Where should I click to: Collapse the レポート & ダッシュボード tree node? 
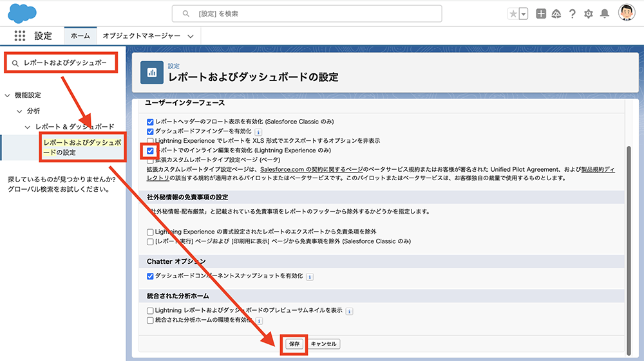(x=28, y=127)
